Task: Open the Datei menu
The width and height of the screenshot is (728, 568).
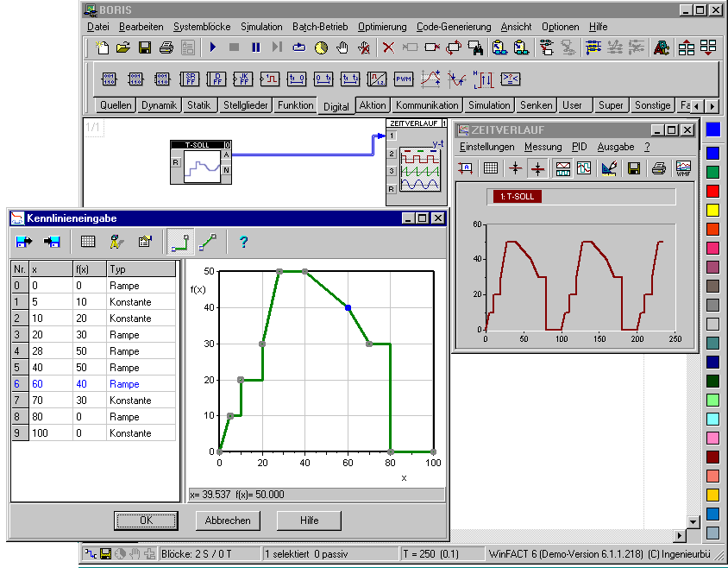Action: click(x=98, y=27)
